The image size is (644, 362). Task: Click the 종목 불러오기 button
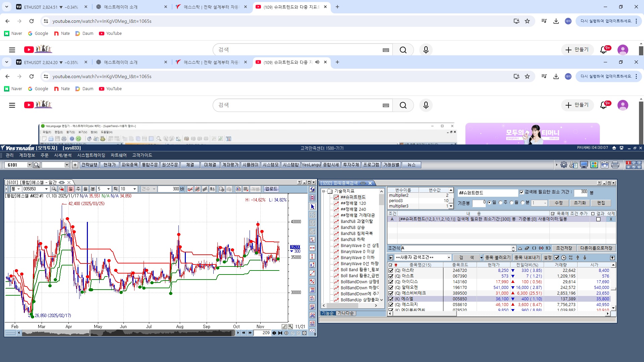click(498, 258)
